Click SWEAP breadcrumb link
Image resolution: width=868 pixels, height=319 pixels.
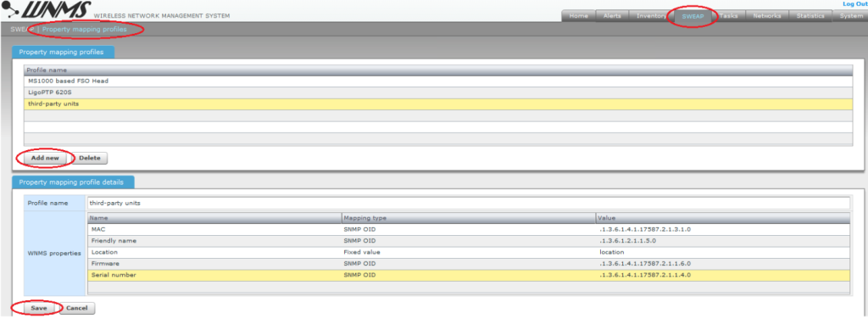[22, 30]
